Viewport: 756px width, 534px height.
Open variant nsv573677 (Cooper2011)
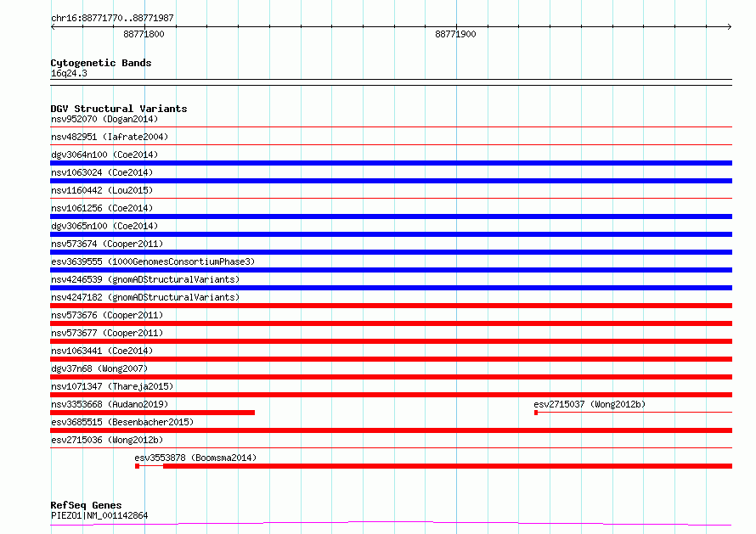pyautogui.click(x=107, y=333)
